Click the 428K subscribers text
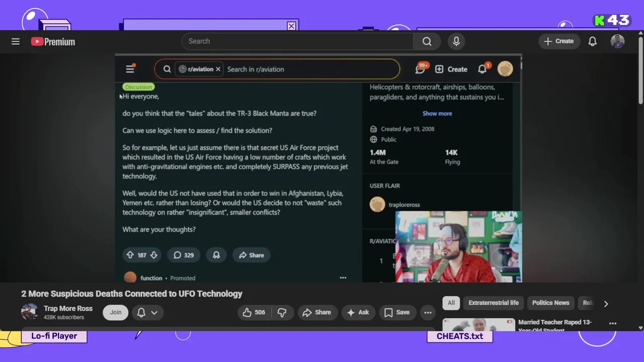644x362 pixels. 64,317
